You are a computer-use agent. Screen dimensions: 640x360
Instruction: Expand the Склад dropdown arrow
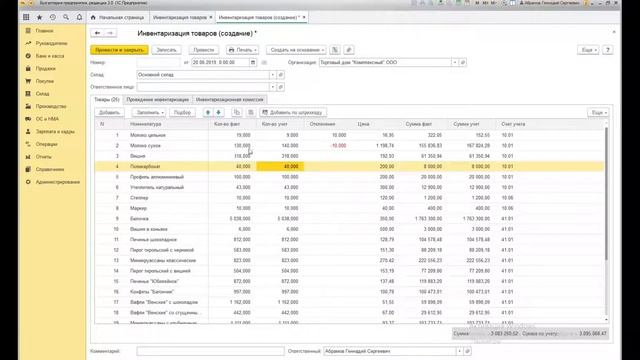click(x=273, y=75)
